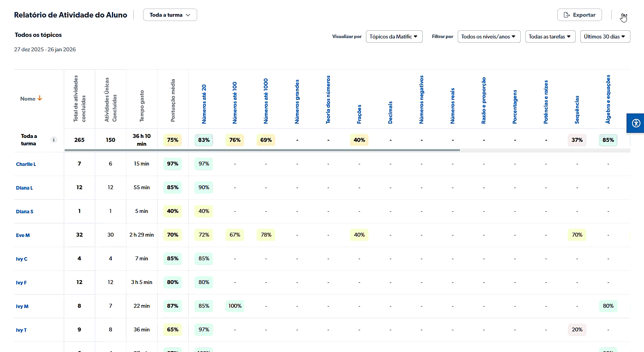Screen dimensions: 644x352
Task: Open the three-dots more options menu
Action: 624,15
